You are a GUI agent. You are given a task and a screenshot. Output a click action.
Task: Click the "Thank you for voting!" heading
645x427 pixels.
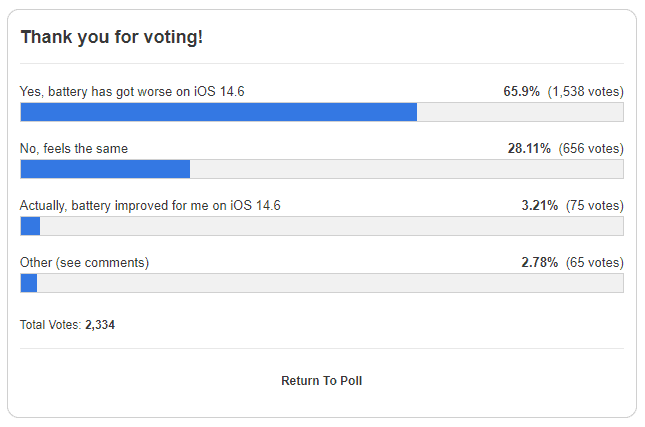[111, 37]
